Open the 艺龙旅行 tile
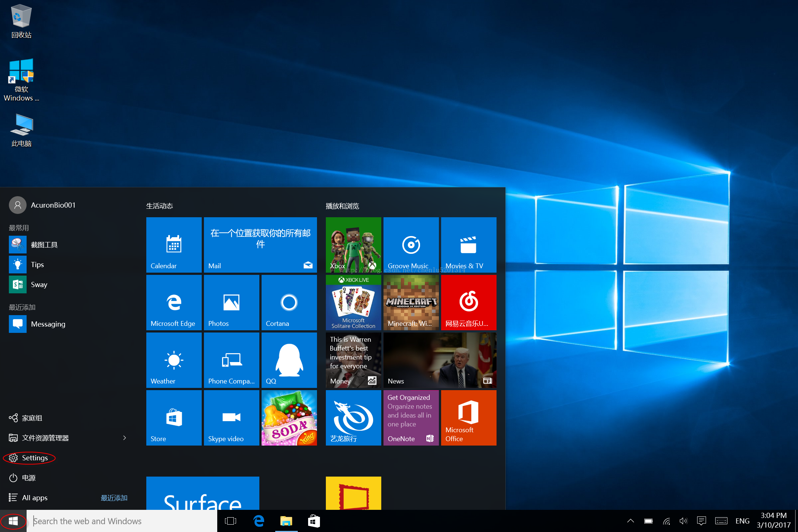This screenshot has width=798, height=532. click(x=354, y=418)
